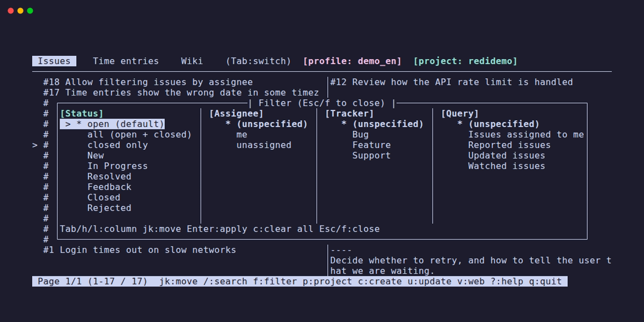The height and width of the screenshot is (322, 644).
Task: Pick Support in Tracker column
Action: [x=371, y=156]
